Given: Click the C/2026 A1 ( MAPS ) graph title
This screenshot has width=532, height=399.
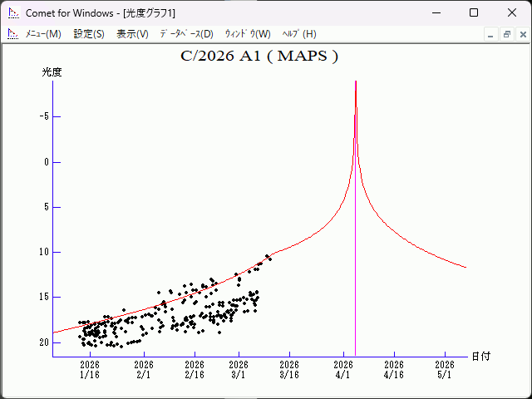Looking at the screenshot, I should 259,57.
